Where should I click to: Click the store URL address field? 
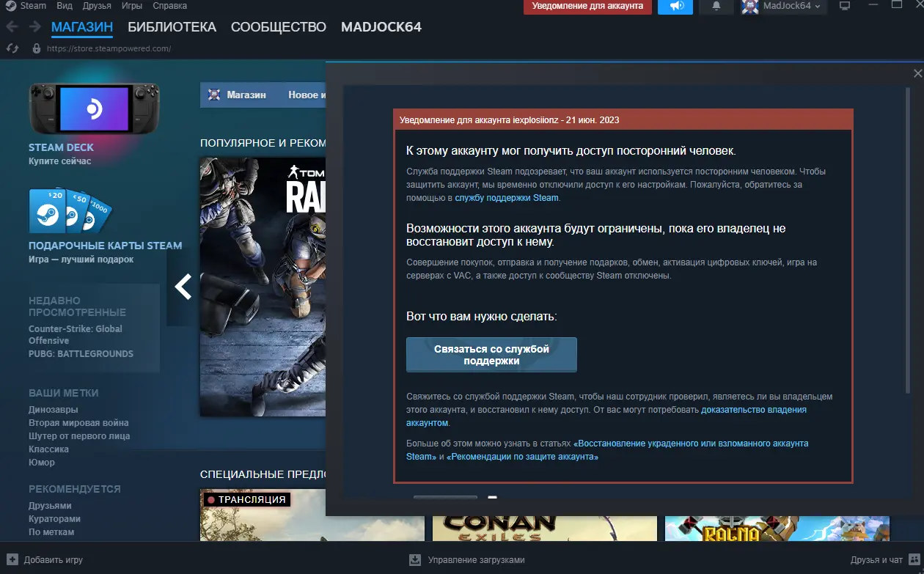pos(109,48)
